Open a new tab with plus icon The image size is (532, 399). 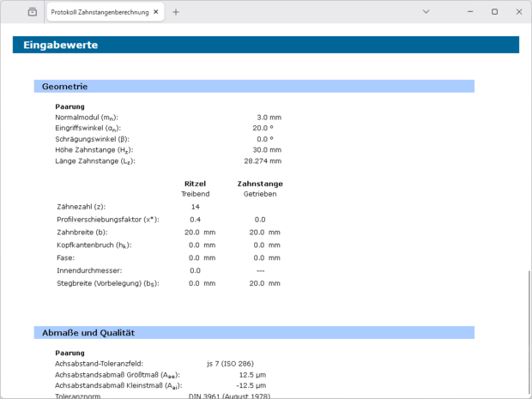(176, 12)
